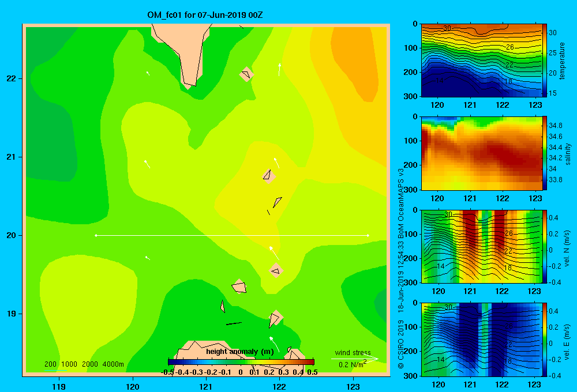Select the salinity color bar
Viewport: 577px width, 392px height.
click(545, 153)
